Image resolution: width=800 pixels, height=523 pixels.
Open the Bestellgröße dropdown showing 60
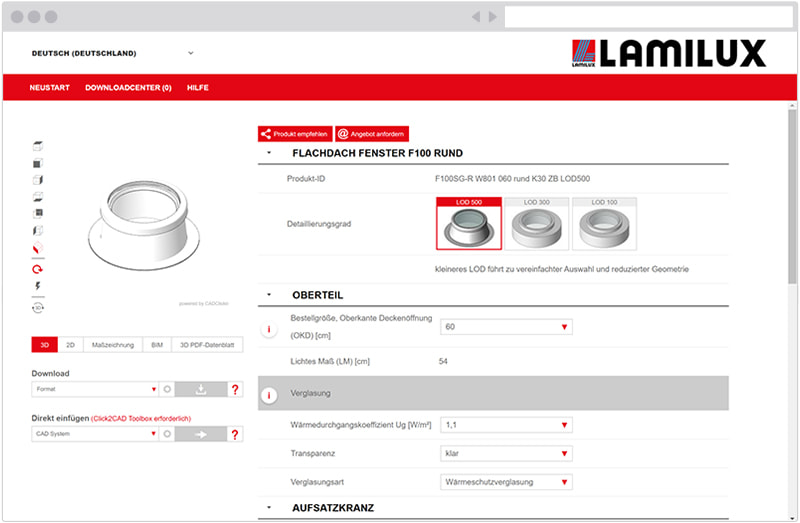click(506, 327)
